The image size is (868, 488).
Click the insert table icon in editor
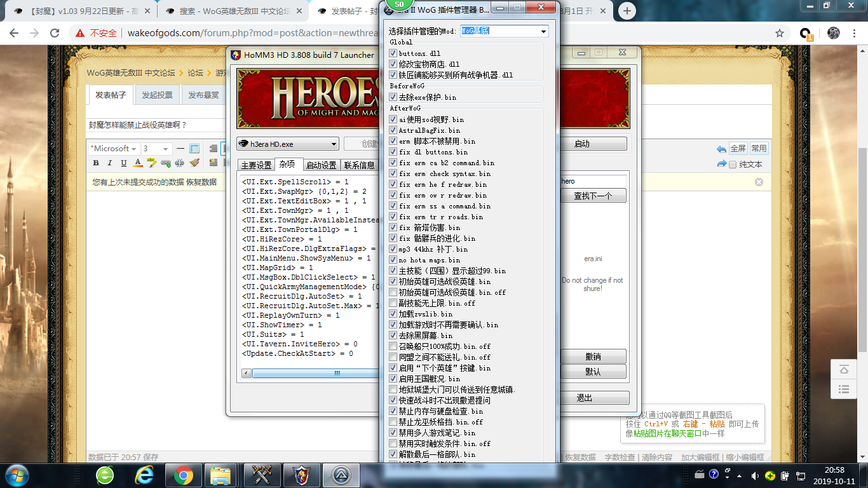[x=194, y=149]
